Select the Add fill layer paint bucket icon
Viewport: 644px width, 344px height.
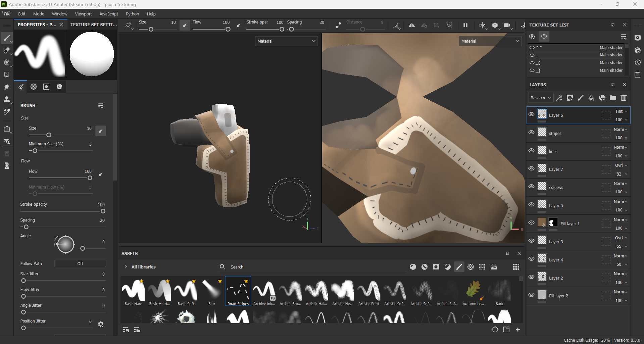pyautogui.click(x=591, y=98)
